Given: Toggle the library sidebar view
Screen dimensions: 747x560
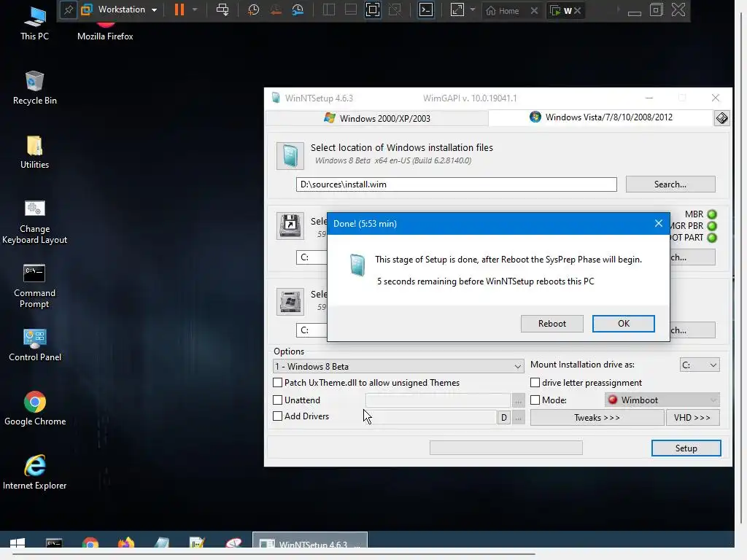Looking at the screenshot, I should pyautogui.click(x=329, y=9).
